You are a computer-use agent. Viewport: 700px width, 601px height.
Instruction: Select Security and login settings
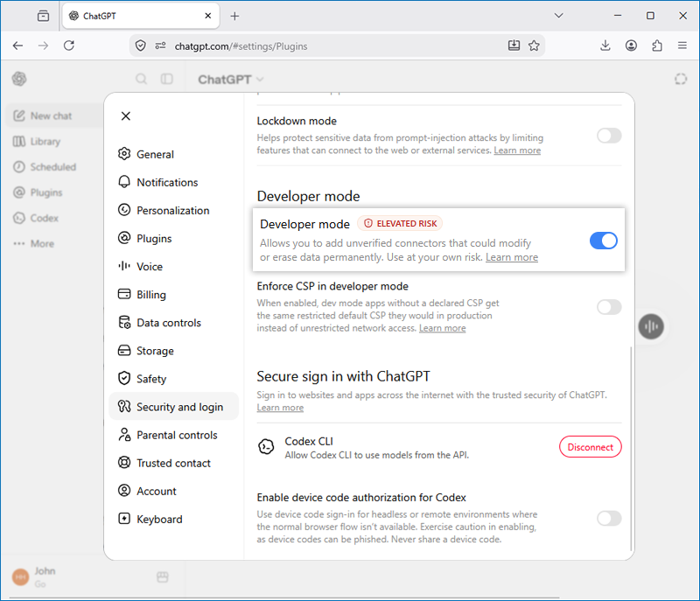pyautogui.click(x=173, y=407)
